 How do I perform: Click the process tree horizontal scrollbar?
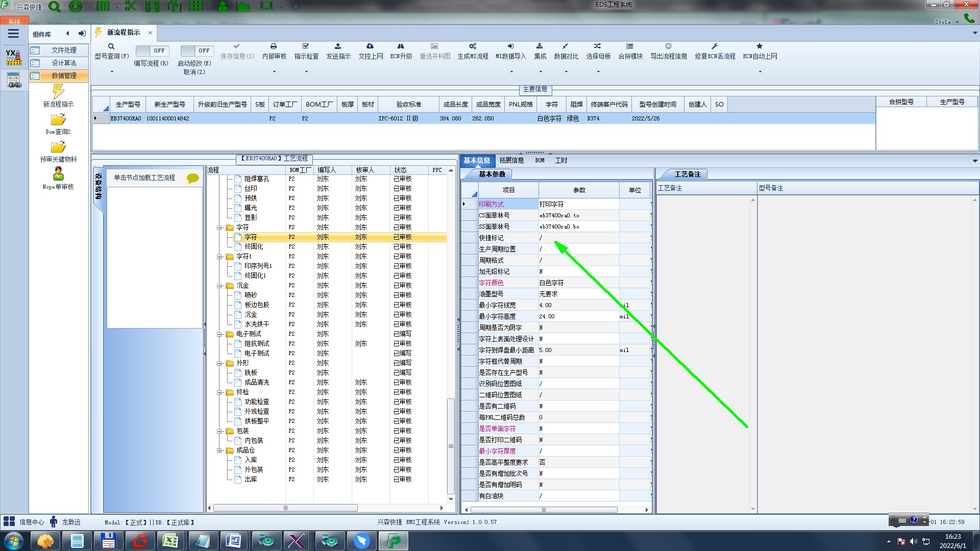pyautogui.click(x=285, y=508)
